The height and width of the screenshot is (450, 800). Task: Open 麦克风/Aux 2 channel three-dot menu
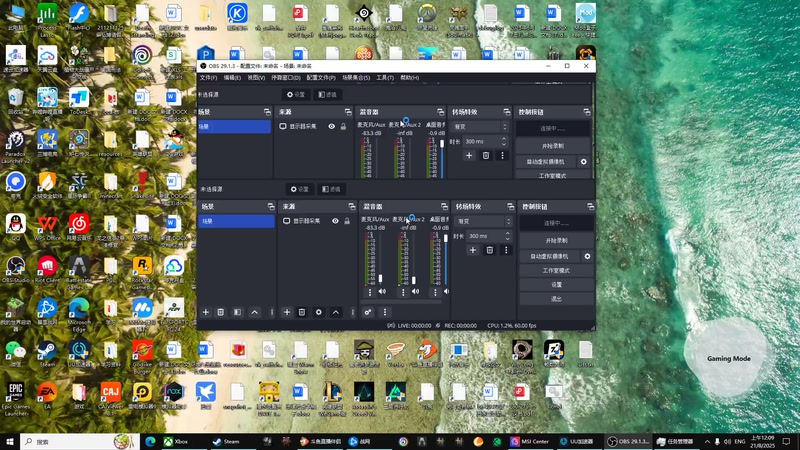point(403,292)
